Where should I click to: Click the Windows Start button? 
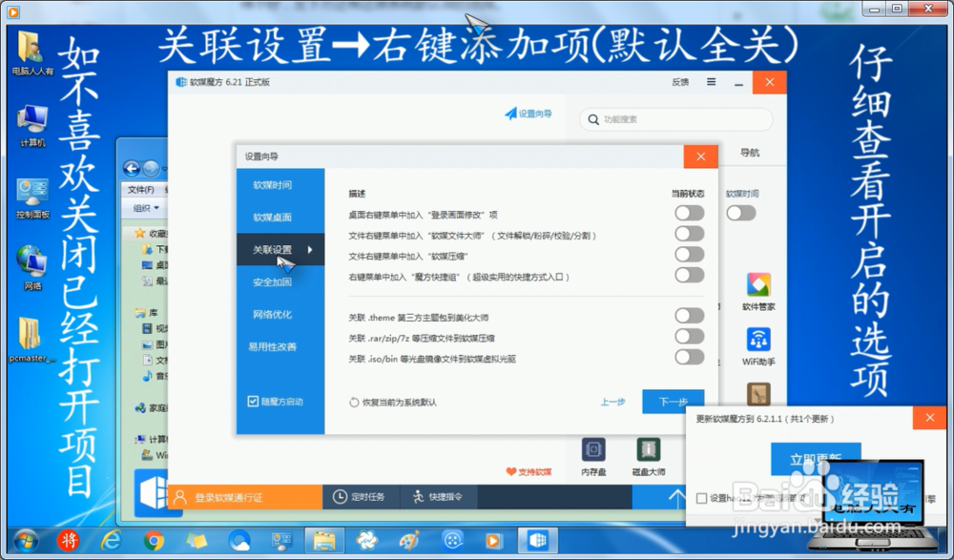(25, 541)
